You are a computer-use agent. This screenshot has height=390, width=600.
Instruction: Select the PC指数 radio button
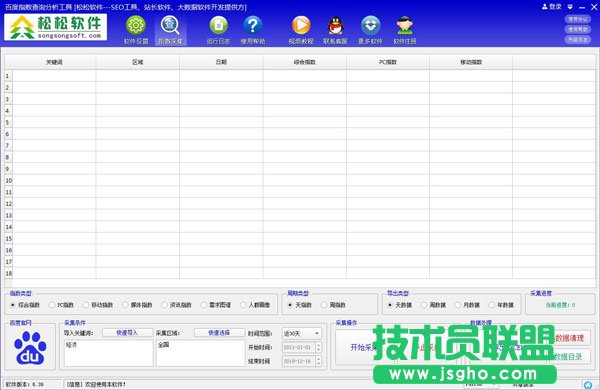click(x=52, y=305)
